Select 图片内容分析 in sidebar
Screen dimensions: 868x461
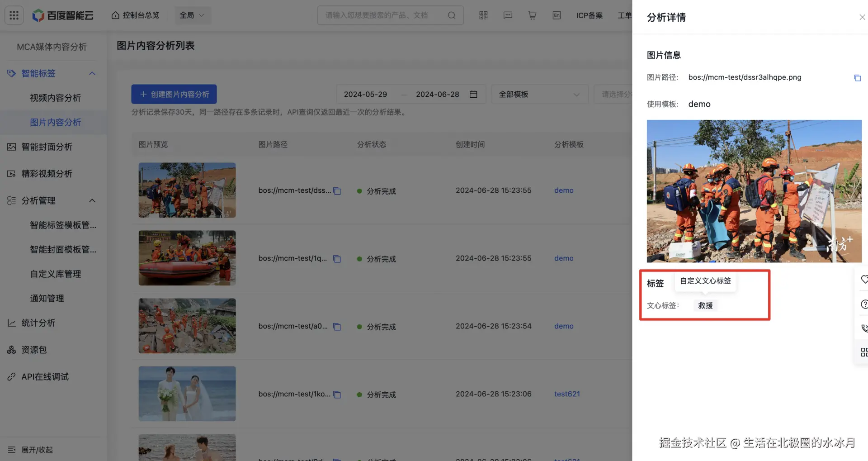pos(55,122)
